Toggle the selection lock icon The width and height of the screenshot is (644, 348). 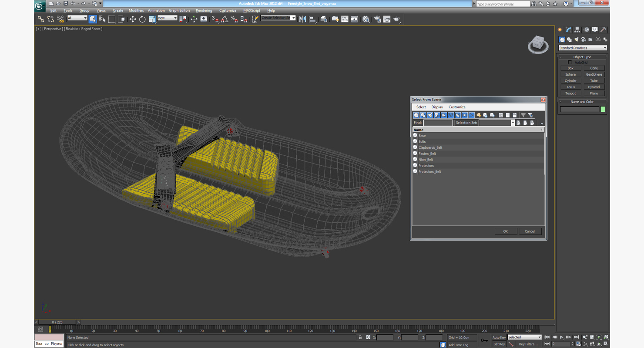360,338
